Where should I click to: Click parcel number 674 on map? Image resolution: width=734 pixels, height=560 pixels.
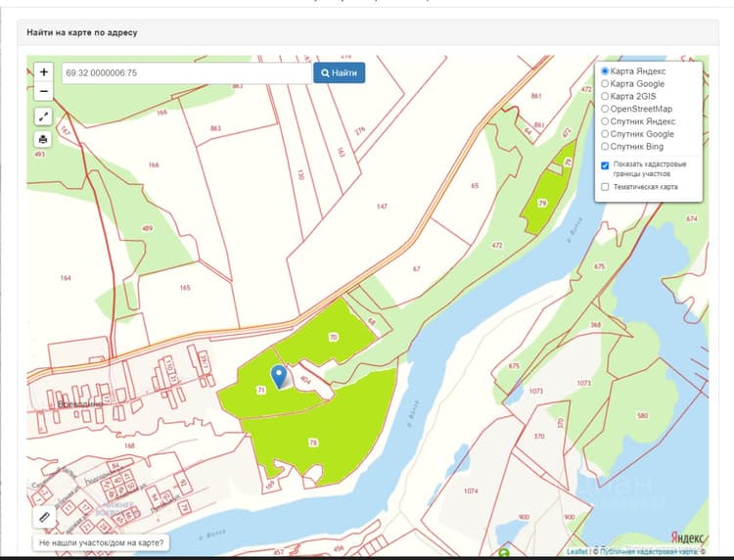(x=691, y=218)
